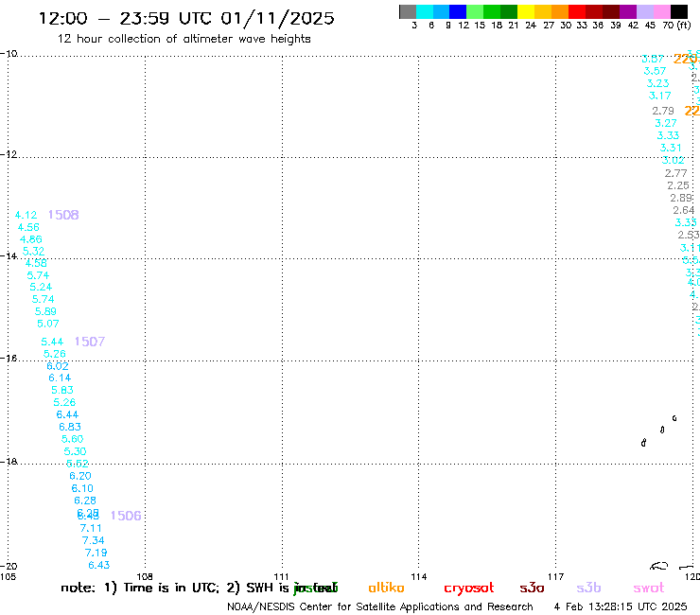Click the gray wave height value '2.77'

pyautogui.click(x=676, y=173)
